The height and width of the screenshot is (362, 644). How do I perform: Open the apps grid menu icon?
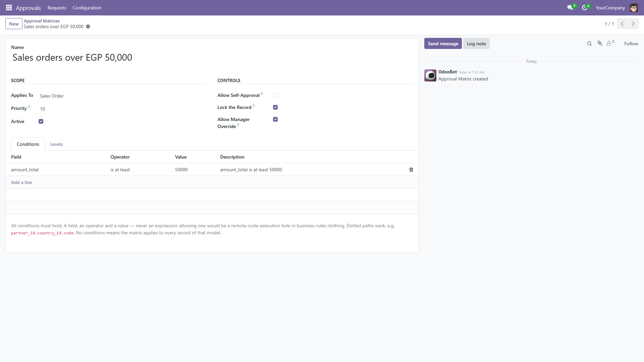pyautogui.click(x=9, y=7)
